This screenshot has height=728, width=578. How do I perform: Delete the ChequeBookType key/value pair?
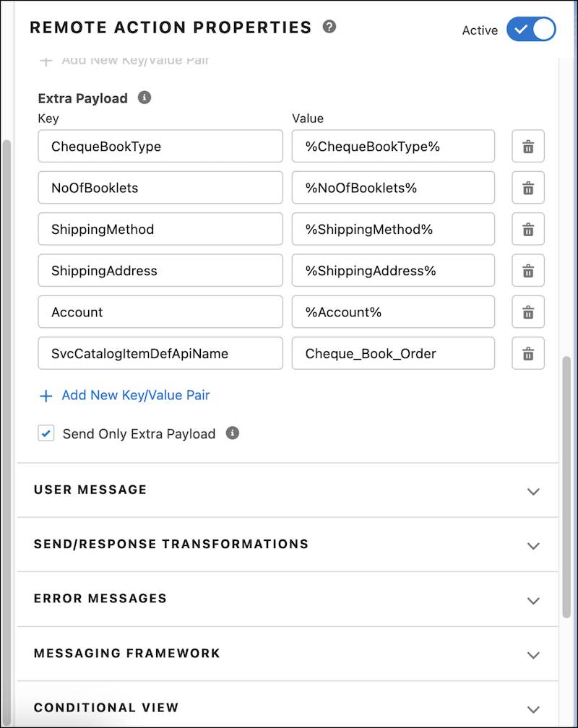point(527,146)
